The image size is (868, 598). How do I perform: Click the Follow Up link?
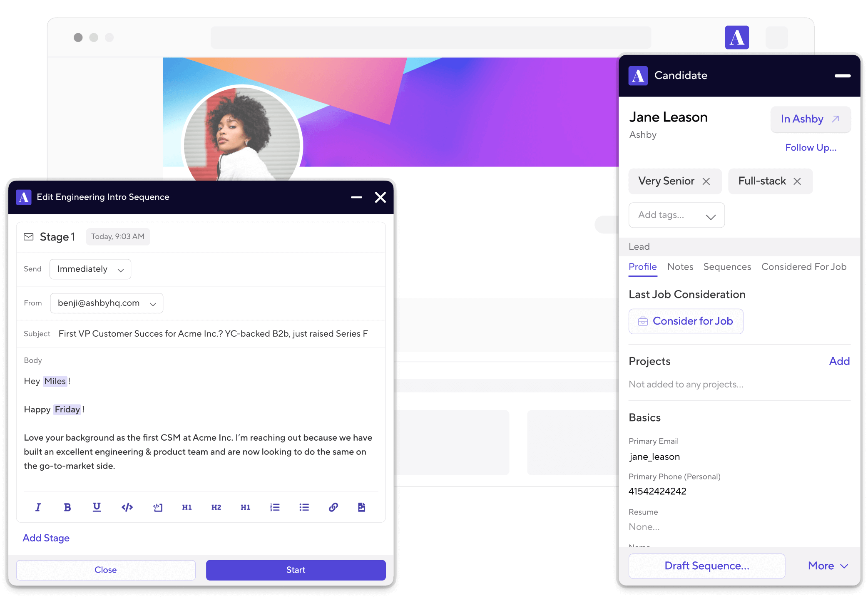tap(811, 147)
